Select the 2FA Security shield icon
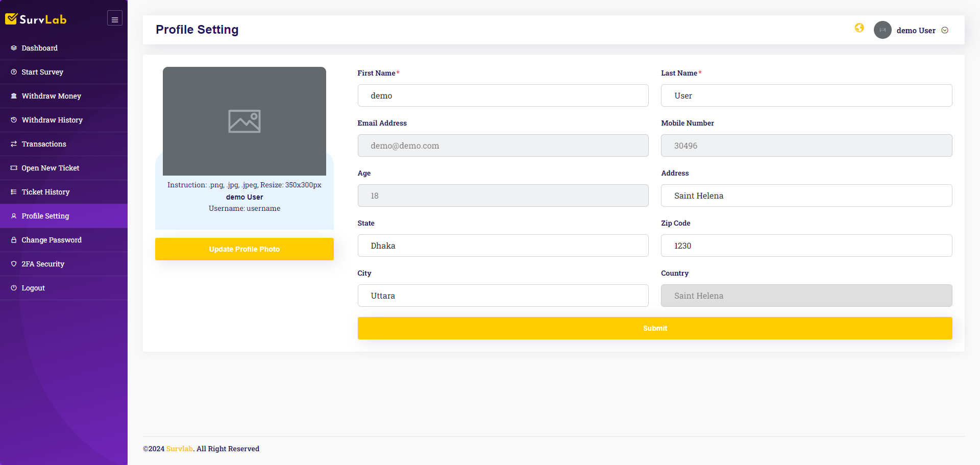980x465 pixels. coord(14,264)
